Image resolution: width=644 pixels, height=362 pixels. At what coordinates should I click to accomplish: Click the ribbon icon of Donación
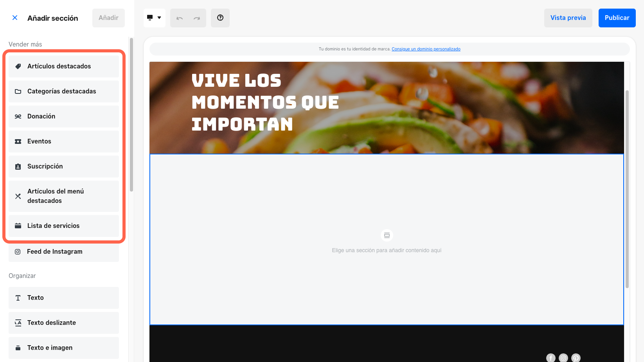coord(18,116)
